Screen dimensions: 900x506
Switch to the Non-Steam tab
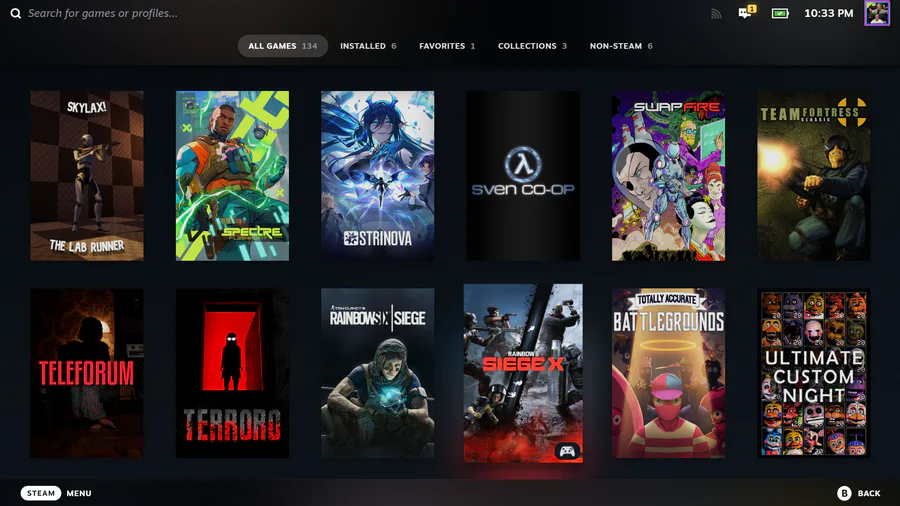(621, 46)
